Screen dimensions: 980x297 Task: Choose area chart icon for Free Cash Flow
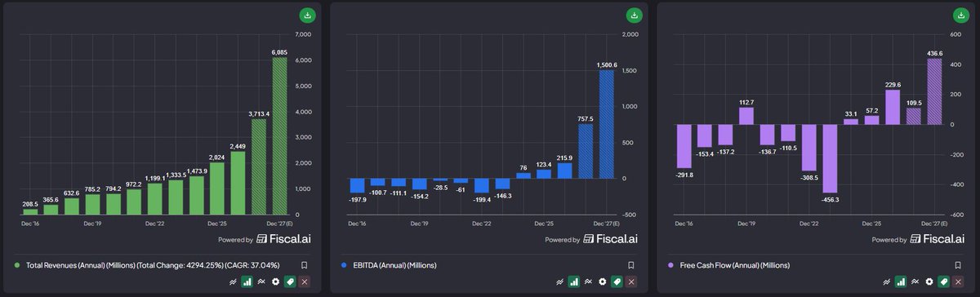point(915,281)
